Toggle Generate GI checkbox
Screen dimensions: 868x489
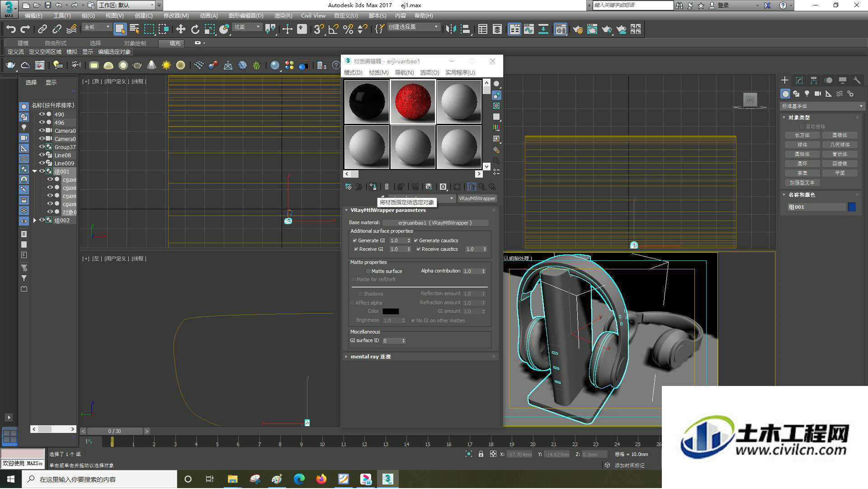[355, 240]
